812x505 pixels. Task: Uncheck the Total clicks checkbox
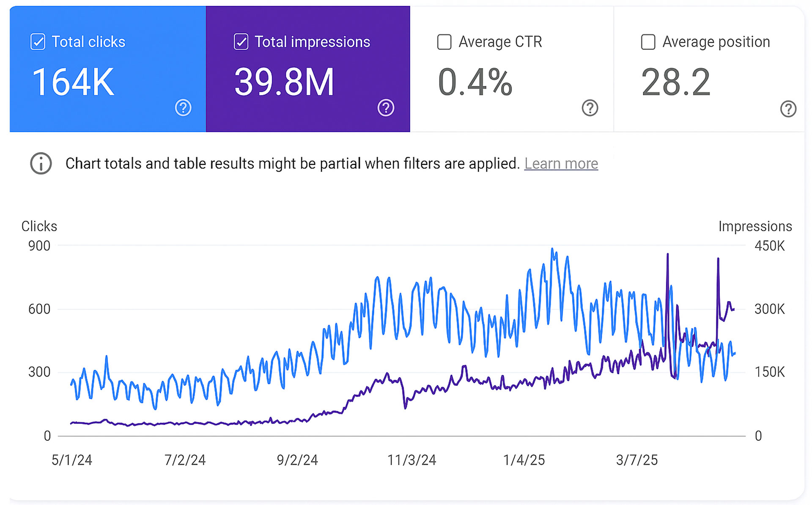pos(38,42)
